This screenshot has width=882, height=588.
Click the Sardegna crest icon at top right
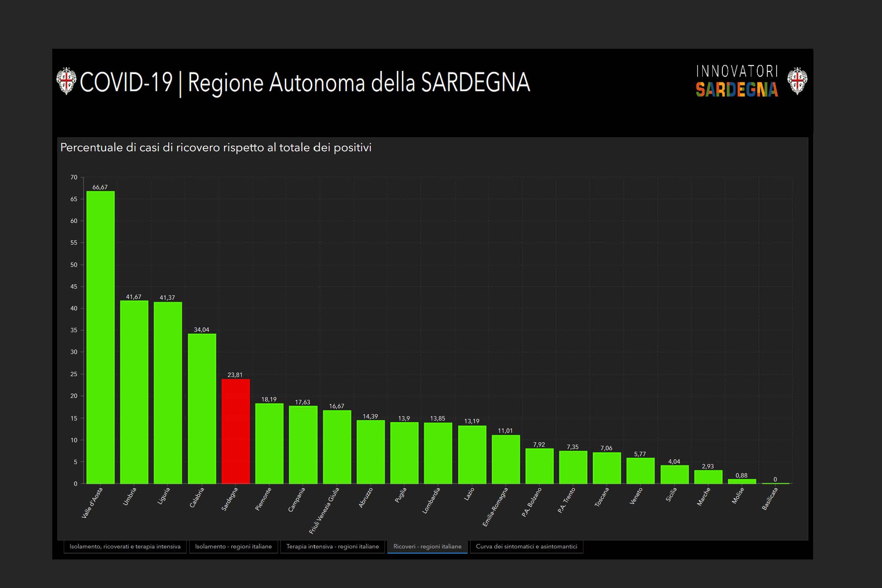tap(797, 81)
